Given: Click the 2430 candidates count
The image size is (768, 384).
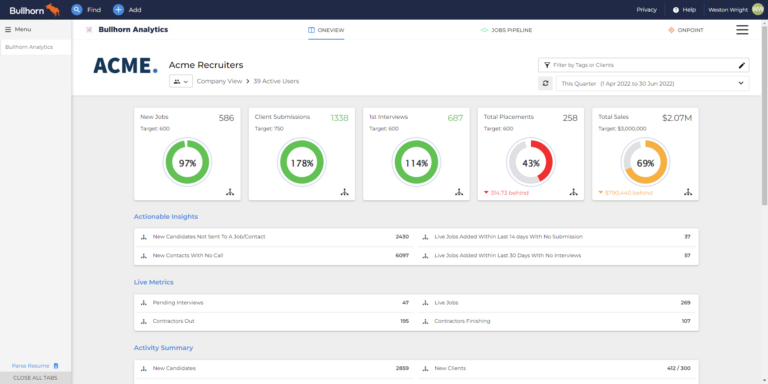Looking at the screenshot, I should (402, 237).
